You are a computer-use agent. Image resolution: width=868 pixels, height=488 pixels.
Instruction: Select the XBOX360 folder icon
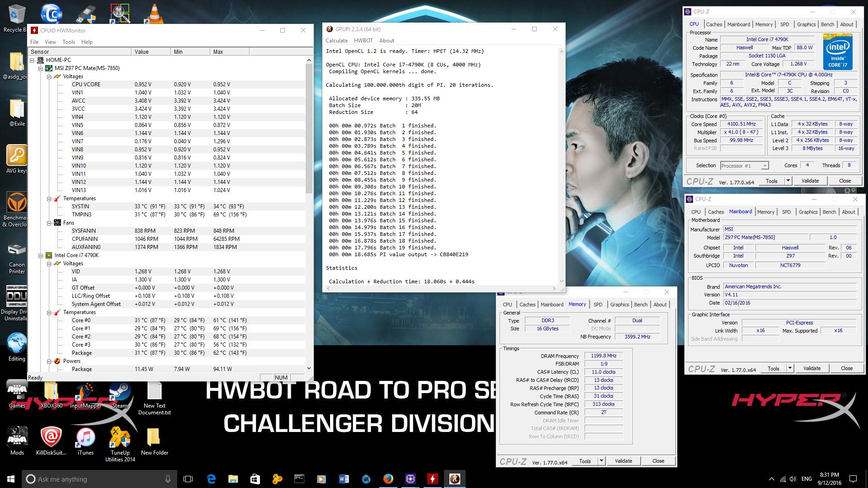point(51,395)
